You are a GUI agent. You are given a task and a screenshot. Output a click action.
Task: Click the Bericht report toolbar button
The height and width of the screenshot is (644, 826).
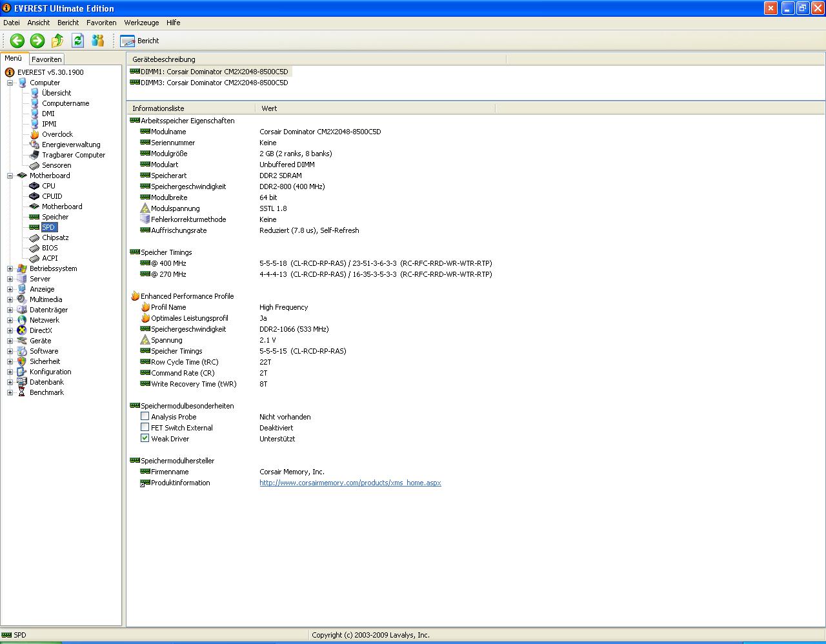point(139,41)
